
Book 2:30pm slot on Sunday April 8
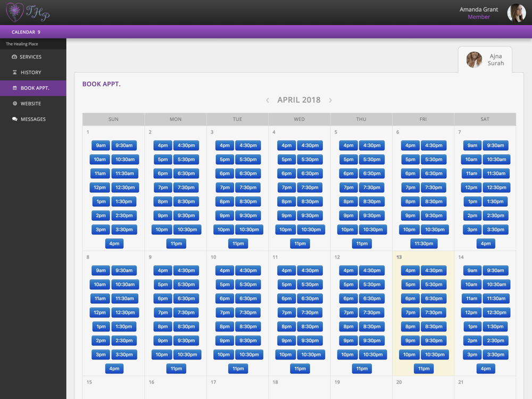click(x=124, y=340)
